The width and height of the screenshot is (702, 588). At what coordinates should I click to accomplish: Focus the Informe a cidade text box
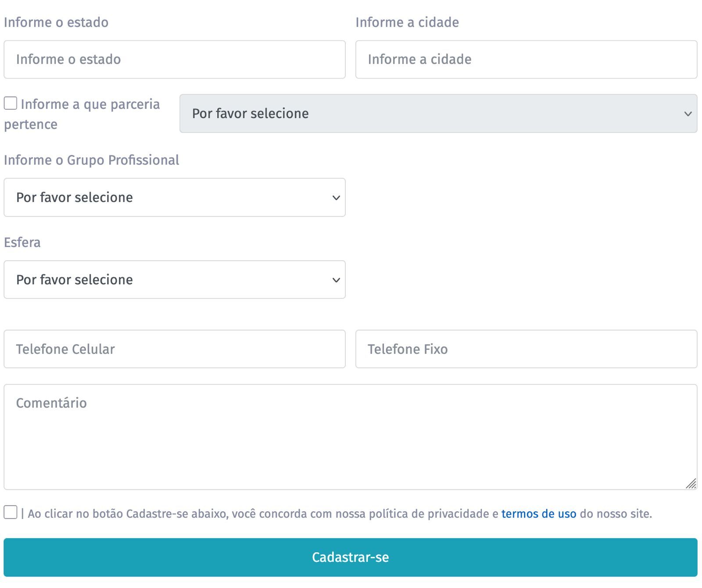point(526,60)
